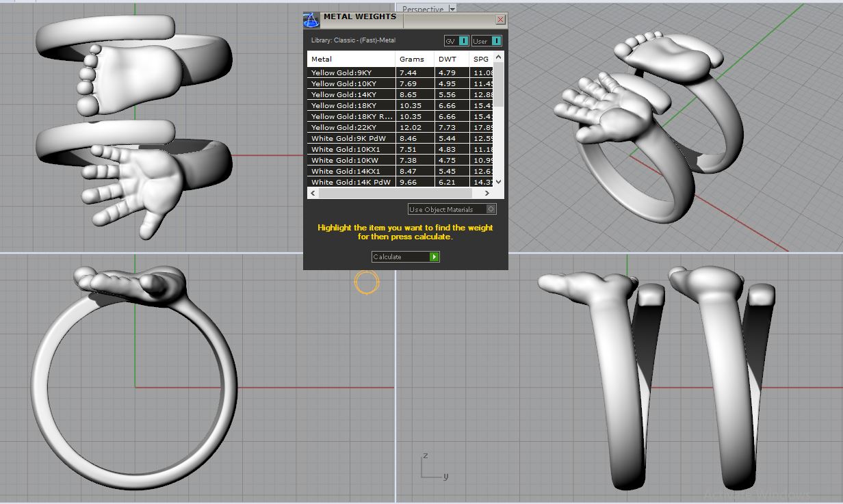Click the Perspective viewport title label
The image size is (843, 504).
(422, 9)
